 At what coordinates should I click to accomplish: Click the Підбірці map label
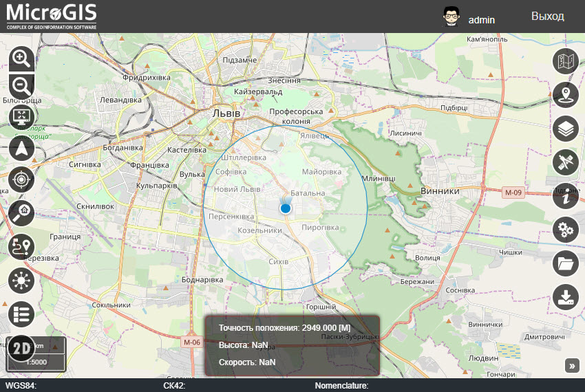454,108
